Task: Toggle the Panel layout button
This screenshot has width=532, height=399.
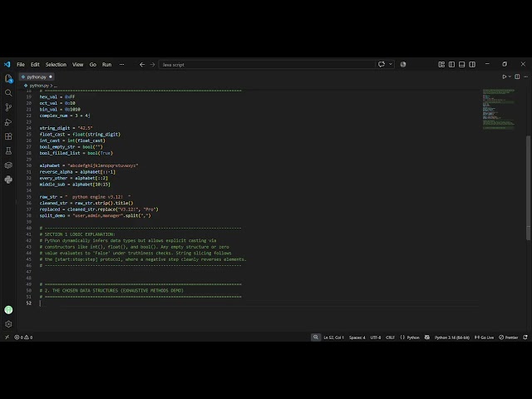Action: coord(462,65)
